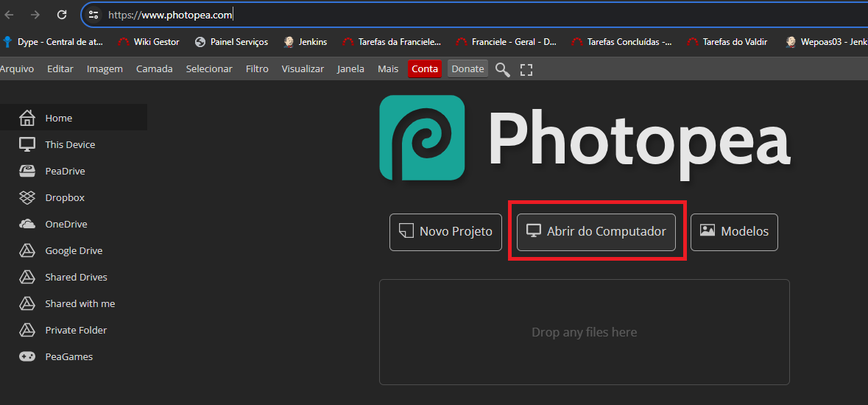This screenshot has width=868, height=405.
Task: Click the Google Drive triangle icon
Action: pyautogui.click(x=27, y=250)
